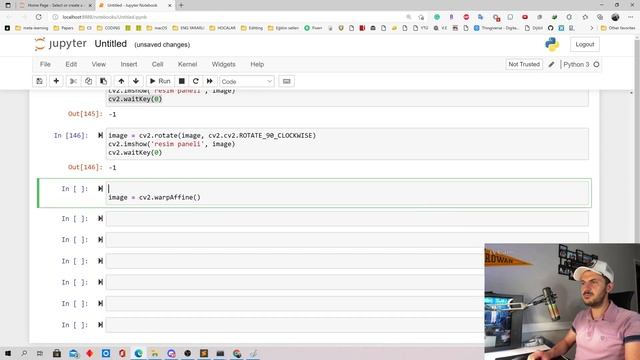Paste cells below icon
The width and height of the screenshot is (640, 360).
tap(103, 81)
